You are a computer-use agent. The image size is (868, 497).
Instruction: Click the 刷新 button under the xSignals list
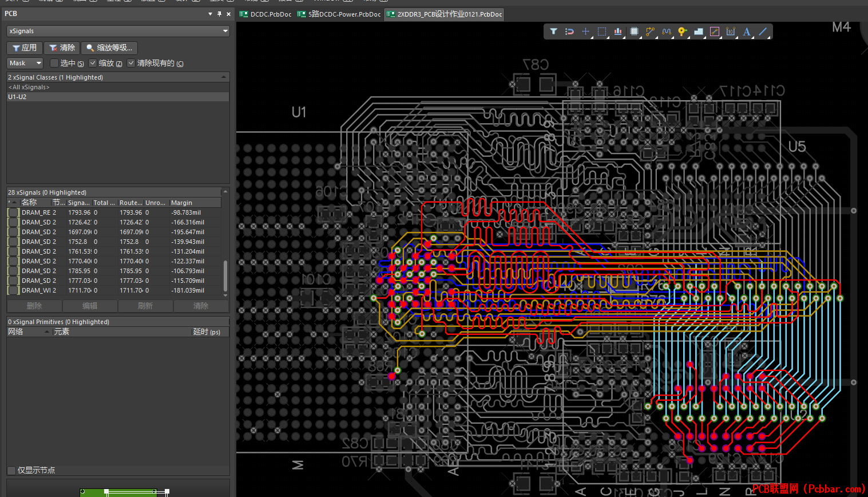(x=145, y=306)
